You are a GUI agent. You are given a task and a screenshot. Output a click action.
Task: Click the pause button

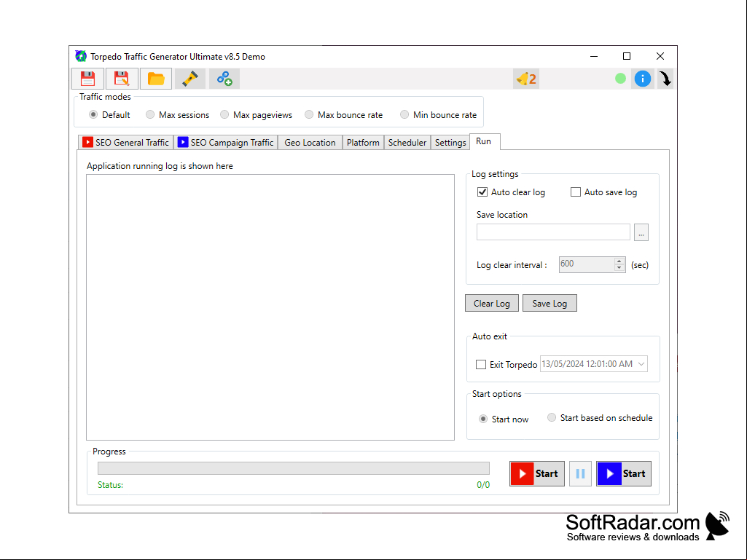pyautogui.click(x=580, y=473)
